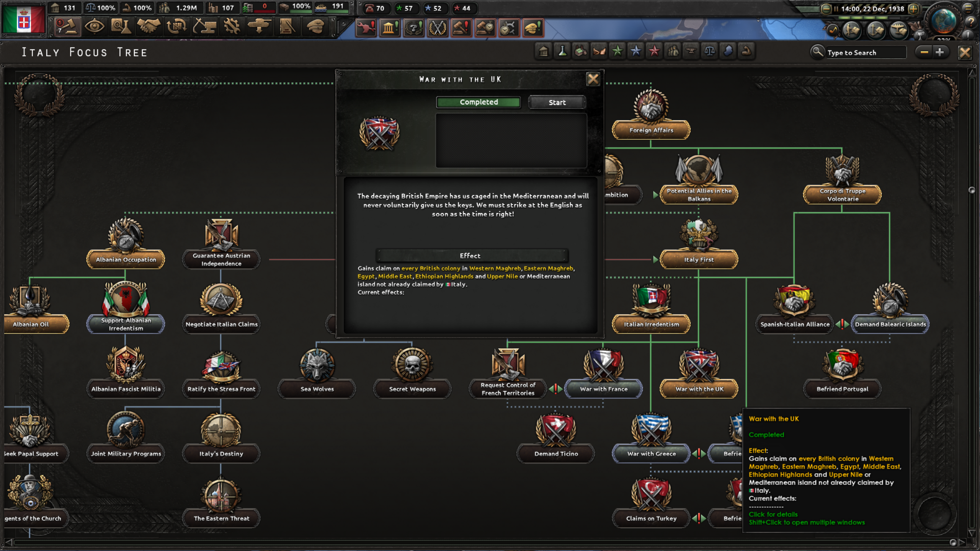The height and width of the screenshot is (551, 980).
Task: Open the main menu hamburger button
Action: pyautogui.click(x=968, y=8)
